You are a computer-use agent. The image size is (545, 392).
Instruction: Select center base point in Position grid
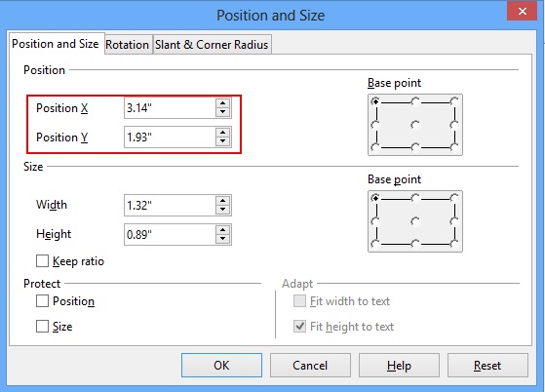[415, 125]
